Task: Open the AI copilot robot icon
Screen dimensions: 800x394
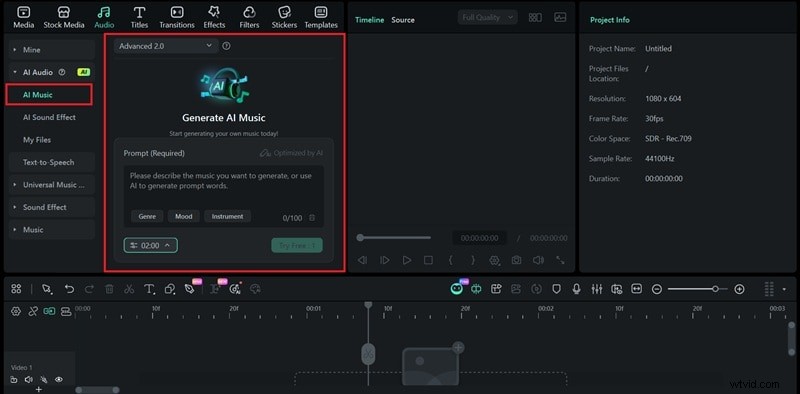Action: click(x=457, y=289)
